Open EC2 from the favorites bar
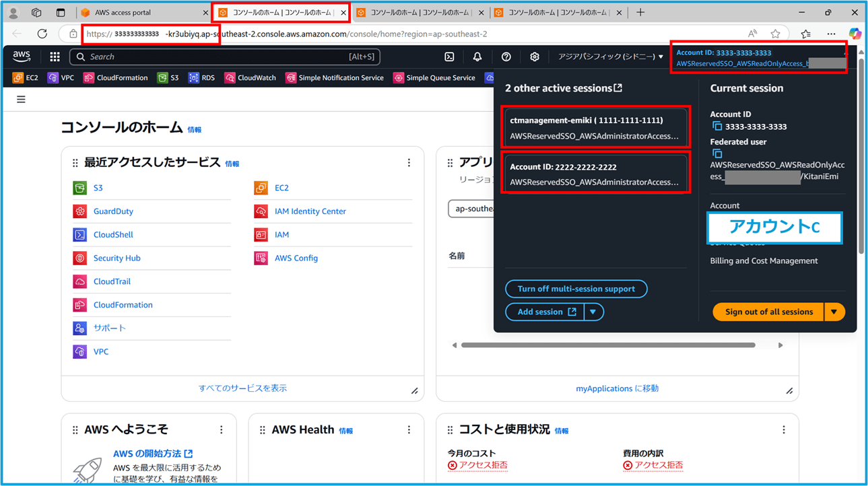 coord(26,78)
